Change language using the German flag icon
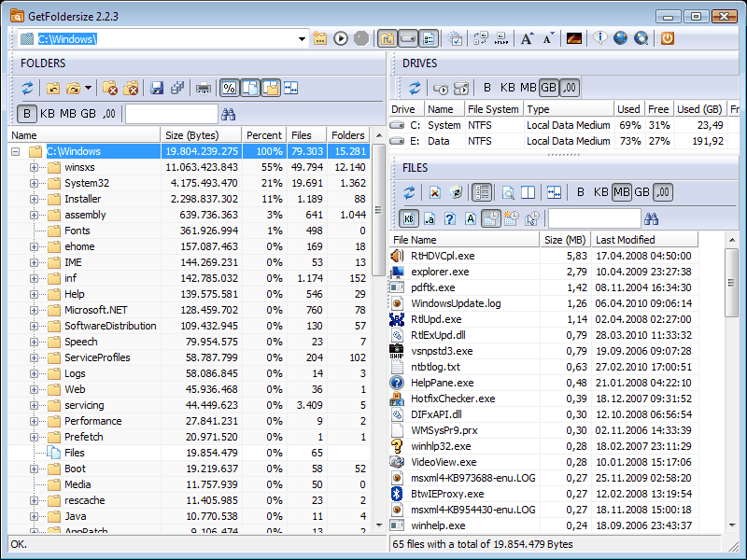 click(x=574, y=38)
